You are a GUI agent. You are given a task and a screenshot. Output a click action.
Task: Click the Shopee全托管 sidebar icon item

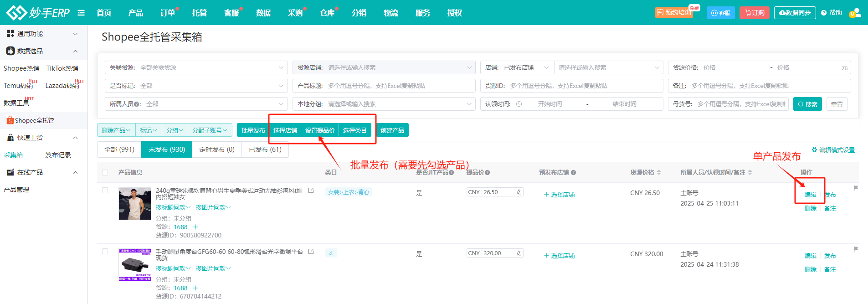30,120
